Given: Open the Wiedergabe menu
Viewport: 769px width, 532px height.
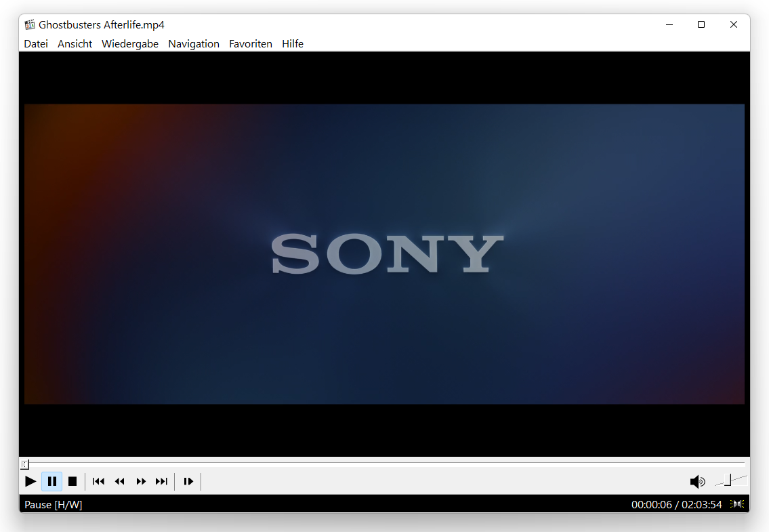Looking at the screenshot, I should click(x=130, y=43).
